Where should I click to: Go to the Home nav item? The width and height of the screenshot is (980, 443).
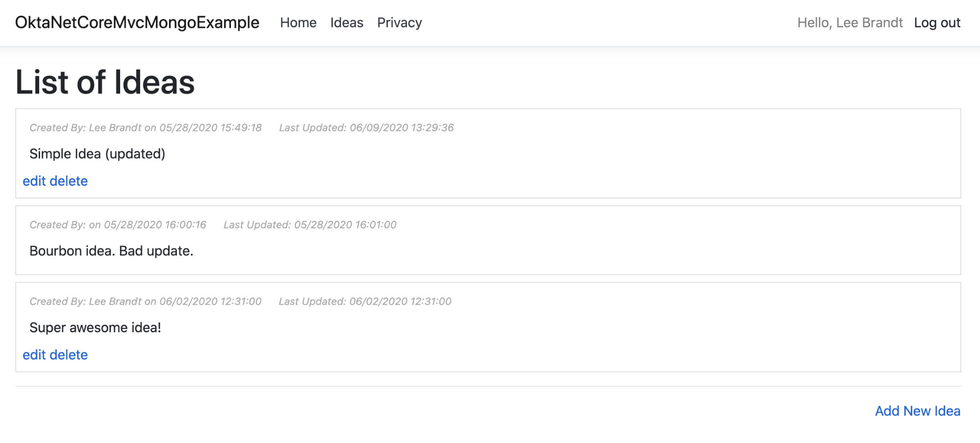(x=298, y=23)
